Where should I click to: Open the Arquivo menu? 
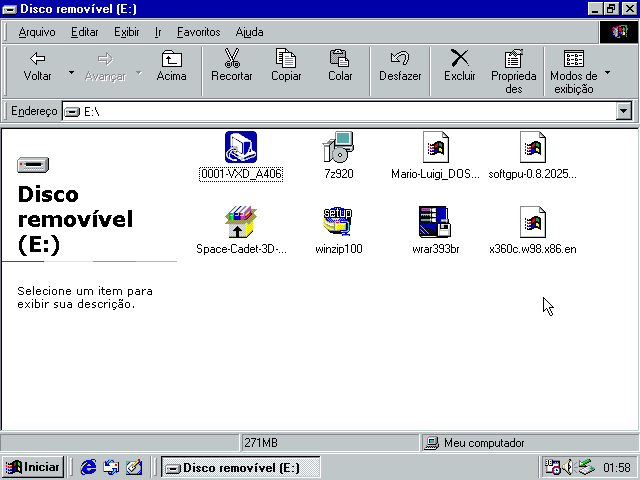click(37, 32)
